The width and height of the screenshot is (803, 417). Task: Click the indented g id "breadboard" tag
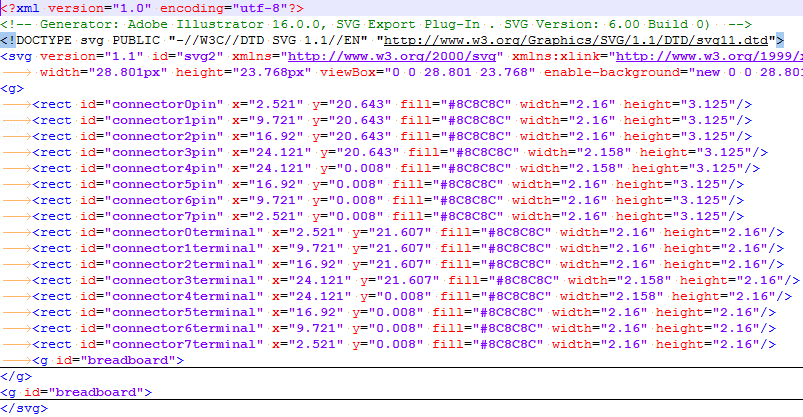[108, 361]
